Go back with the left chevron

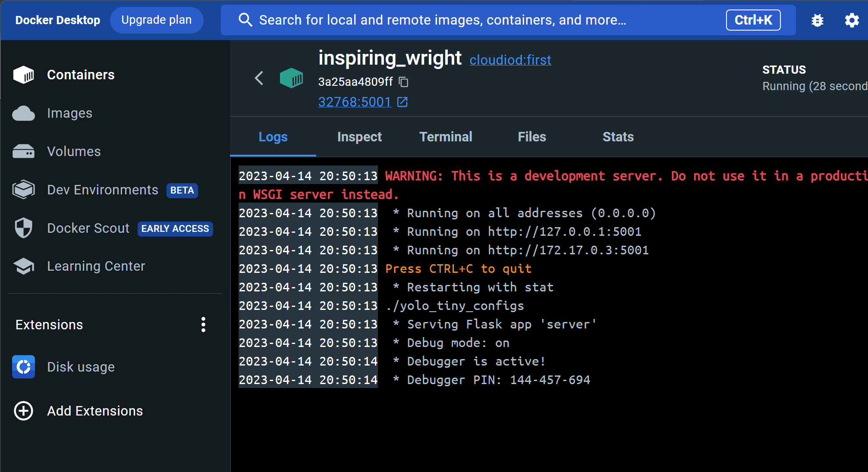(x=259, y=78)
